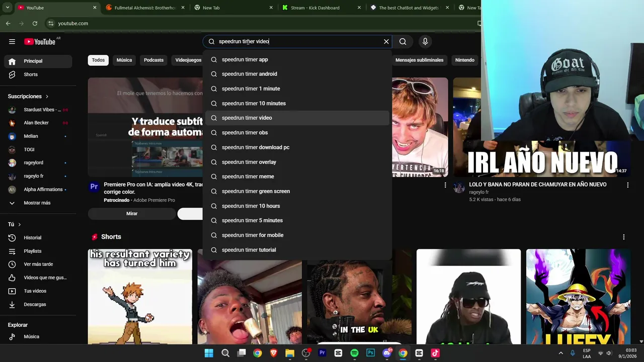Choose 'speedrun timer meme' suggestion
This screenshot has height=362, width=644.
click(x=297, y=176)
